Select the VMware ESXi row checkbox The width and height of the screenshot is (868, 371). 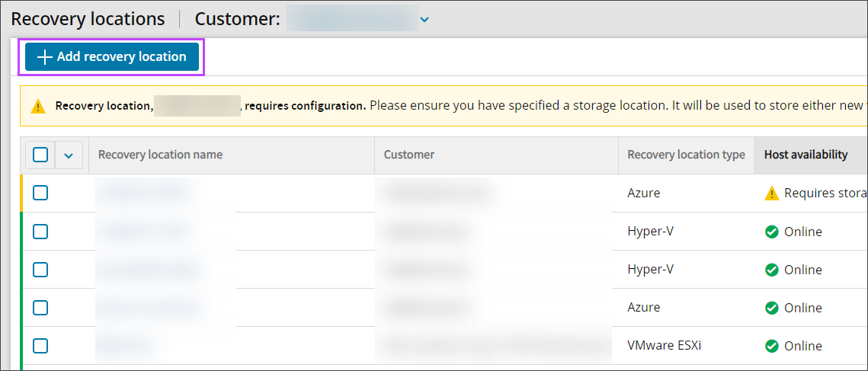pyautogui.click(x=40, y=346)
